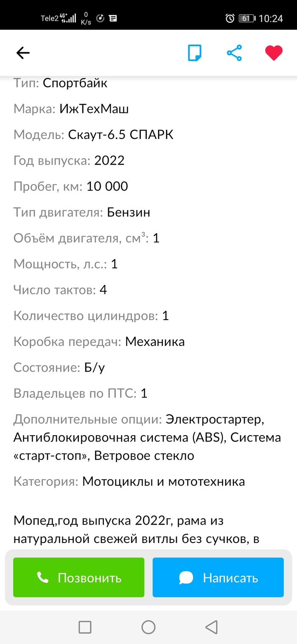Screen dimensions: 297x644
Task: Share this listing via the share icon
Action: (234, 53)
